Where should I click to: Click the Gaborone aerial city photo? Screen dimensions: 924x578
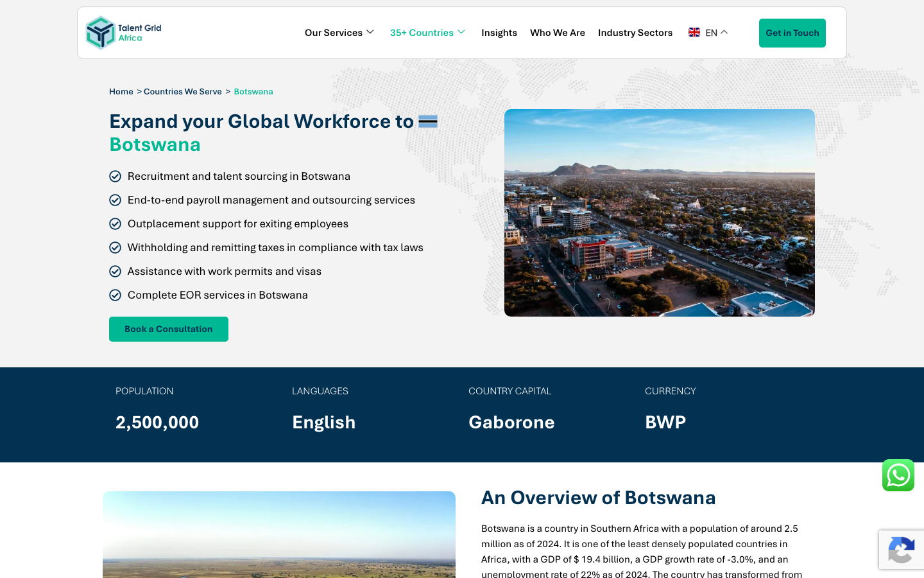[x=660, y=213]
